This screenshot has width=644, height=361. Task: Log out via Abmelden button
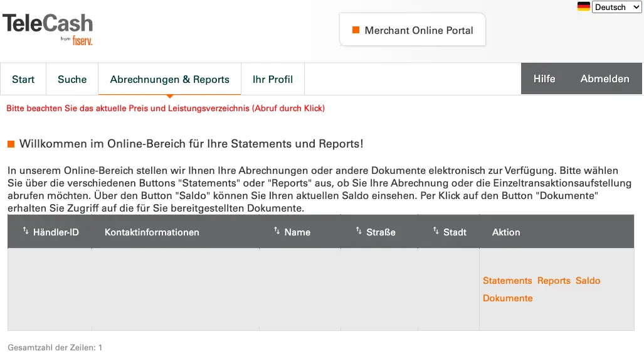pos(604,79)
